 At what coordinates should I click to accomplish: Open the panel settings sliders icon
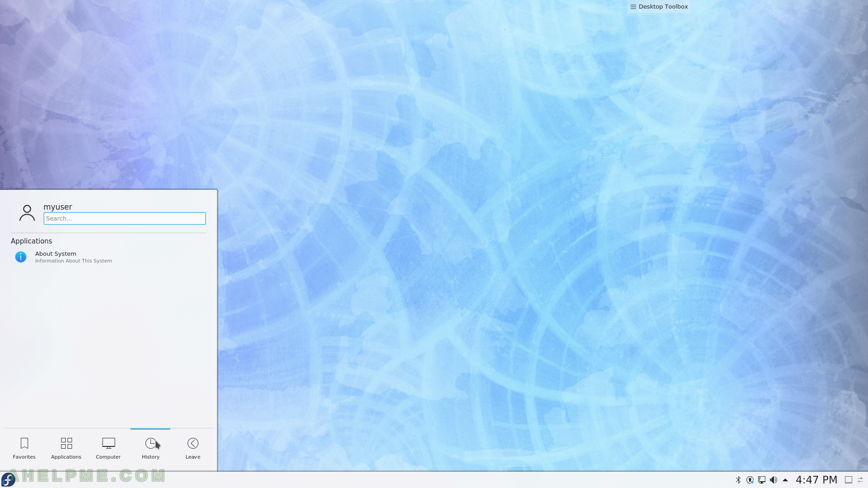tap(861, 480)
